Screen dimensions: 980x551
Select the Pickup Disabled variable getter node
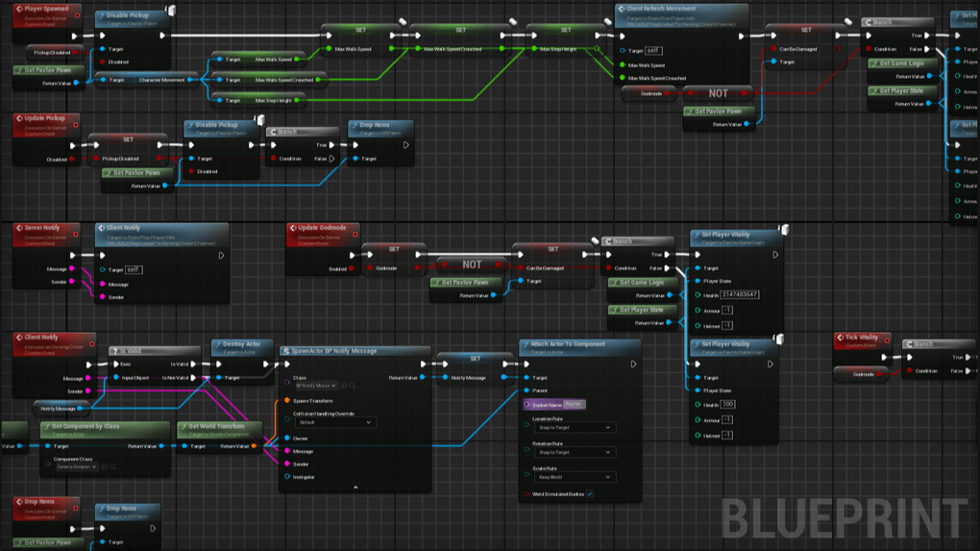point(55,53)
